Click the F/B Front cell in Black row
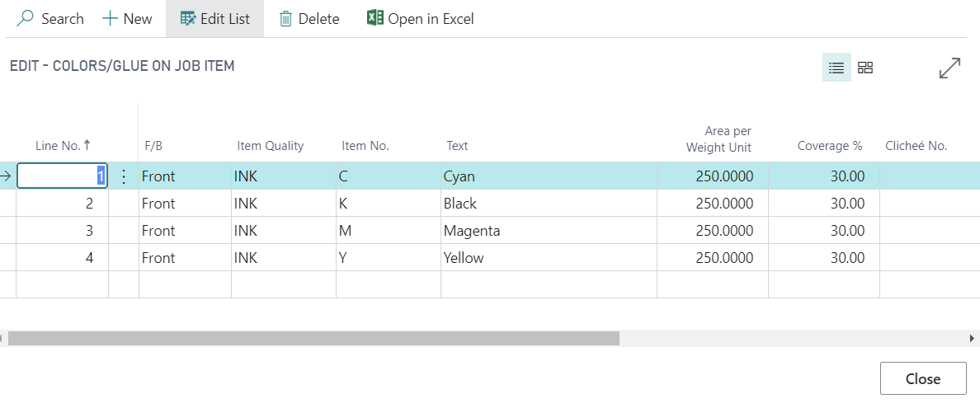This screenshot has height=408, width=980. coord(185,203)
